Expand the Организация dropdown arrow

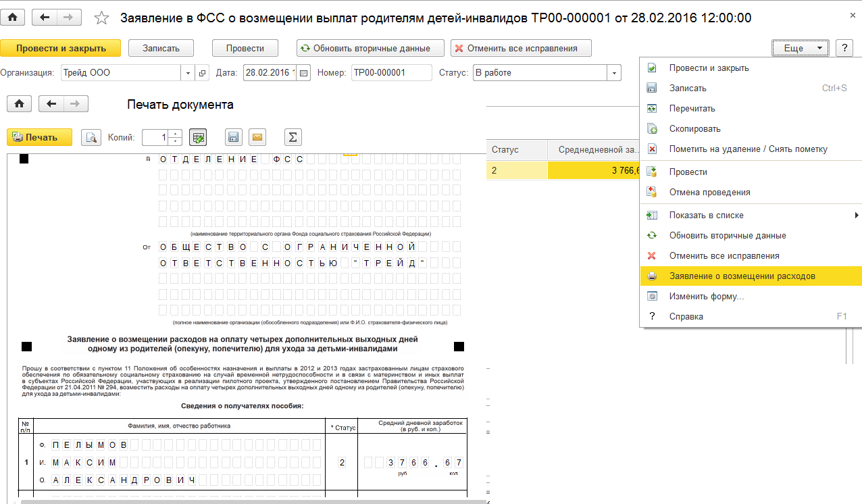[187, 73]
